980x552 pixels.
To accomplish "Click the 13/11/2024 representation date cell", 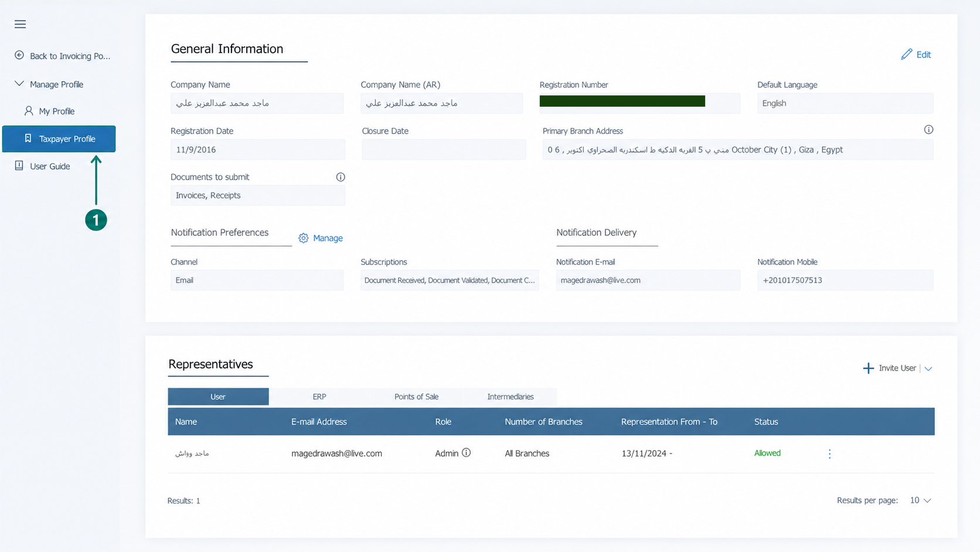I will [646, 453].
